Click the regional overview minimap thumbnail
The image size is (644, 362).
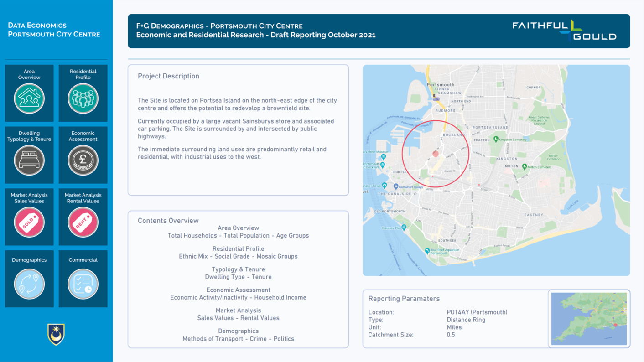[x=589, y=319]
